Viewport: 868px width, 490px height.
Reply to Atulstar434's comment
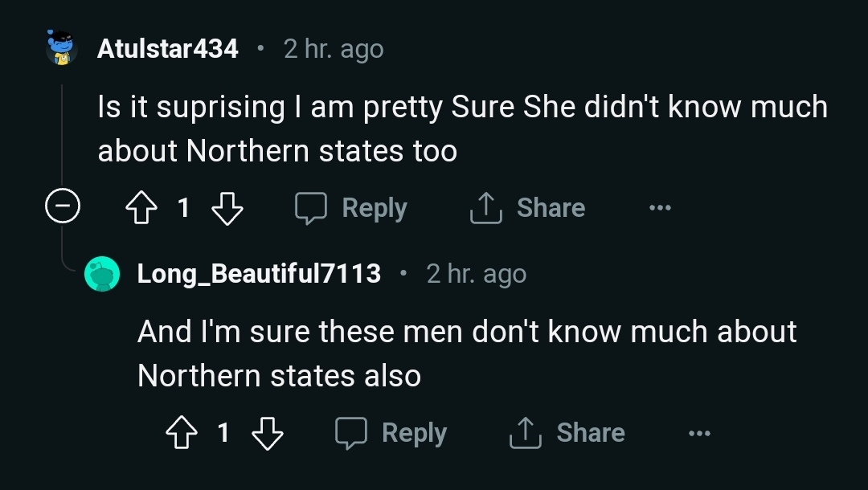point(351,208)
